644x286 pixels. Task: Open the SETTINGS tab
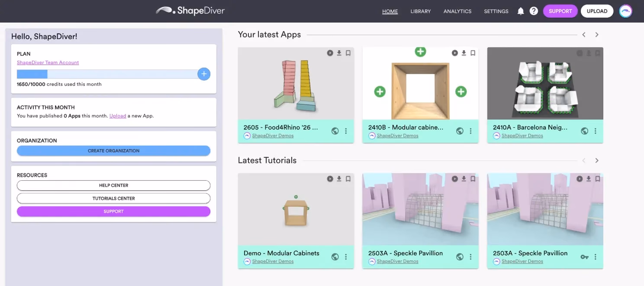(496, 11)
